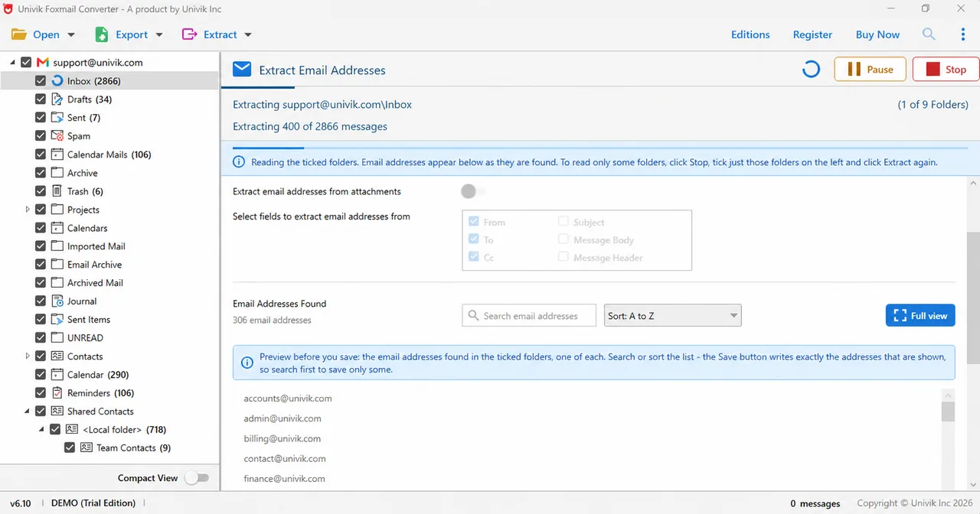Click the email list scrollbar up arrow
Screen dimensions: 980x514
tap(949, 395)
